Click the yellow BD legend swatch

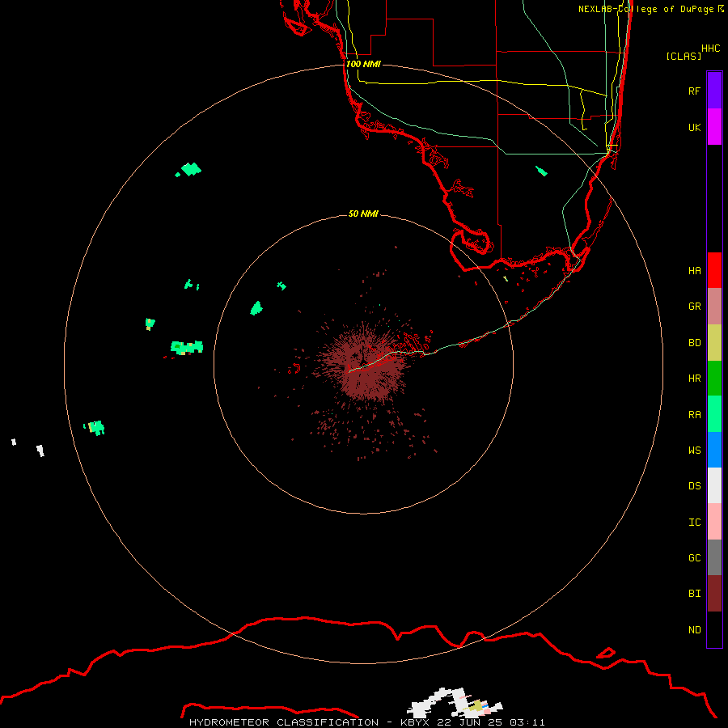pos(714,343)
